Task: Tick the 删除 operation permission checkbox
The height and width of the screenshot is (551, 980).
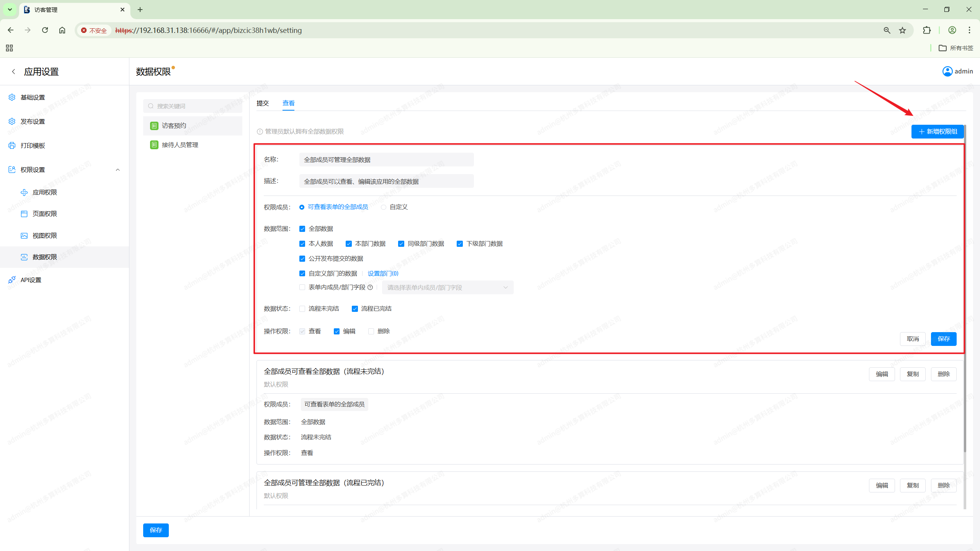Action: (371, 331)
